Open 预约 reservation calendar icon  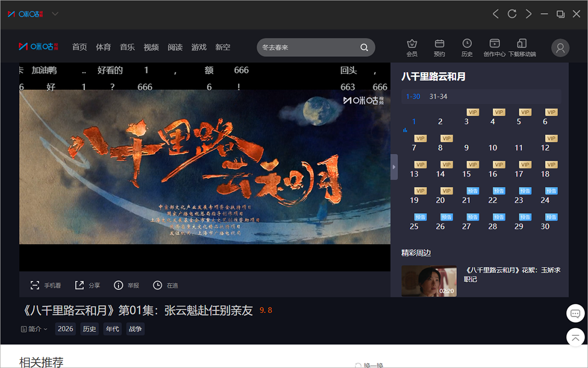pos(439,47)
